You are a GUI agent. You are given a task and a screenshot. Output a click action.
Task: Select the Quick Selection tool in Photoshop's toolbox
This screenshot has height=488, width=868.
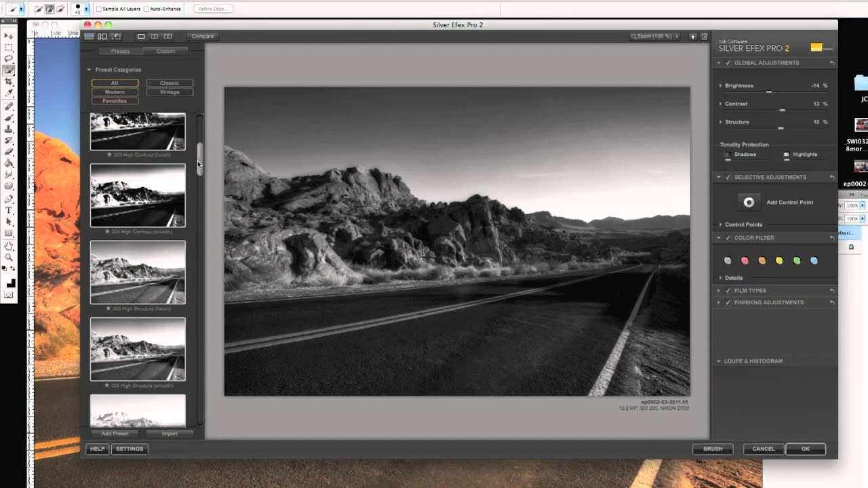tap(9, 70)
